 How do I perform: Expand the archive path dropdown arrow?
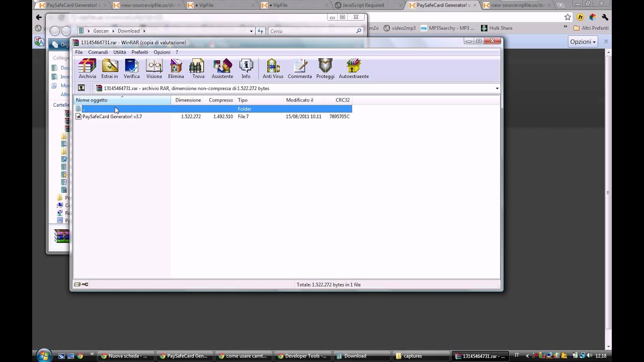pyautogui.click(x=497, y=88)
